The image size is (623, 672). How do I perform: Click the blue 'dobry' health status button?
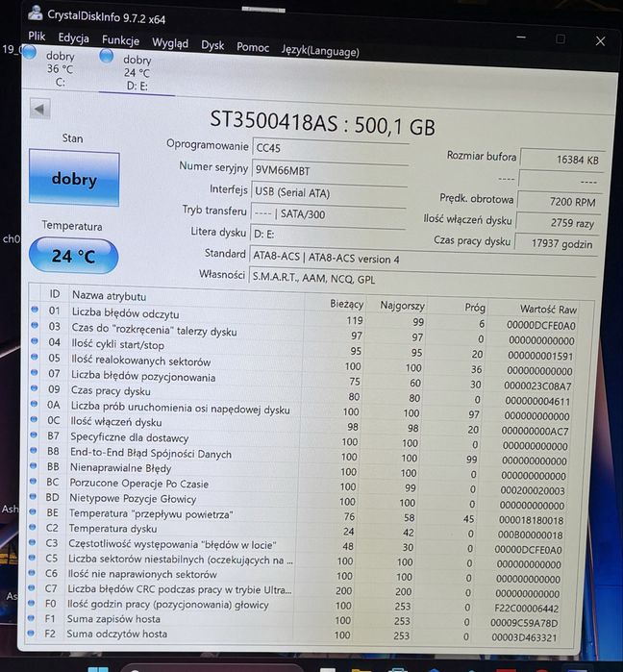click(74, 178)
